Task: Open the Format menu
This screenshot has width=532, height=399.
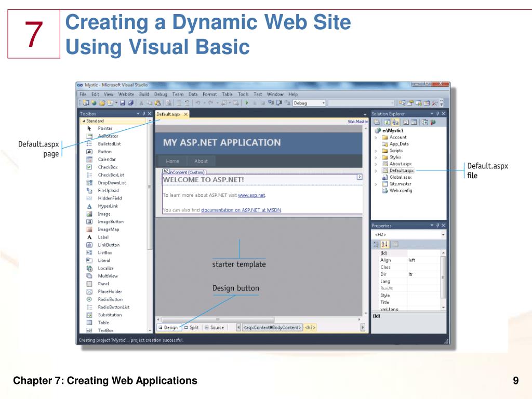Action: click(x=210, y=95)
